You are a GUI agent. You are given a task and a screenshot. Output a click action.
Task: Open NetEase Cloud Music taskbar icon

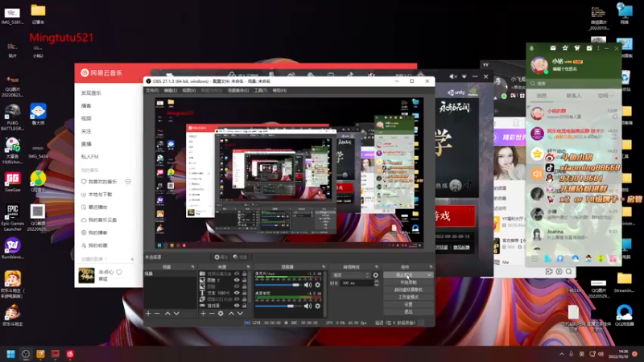coord(70,354)
